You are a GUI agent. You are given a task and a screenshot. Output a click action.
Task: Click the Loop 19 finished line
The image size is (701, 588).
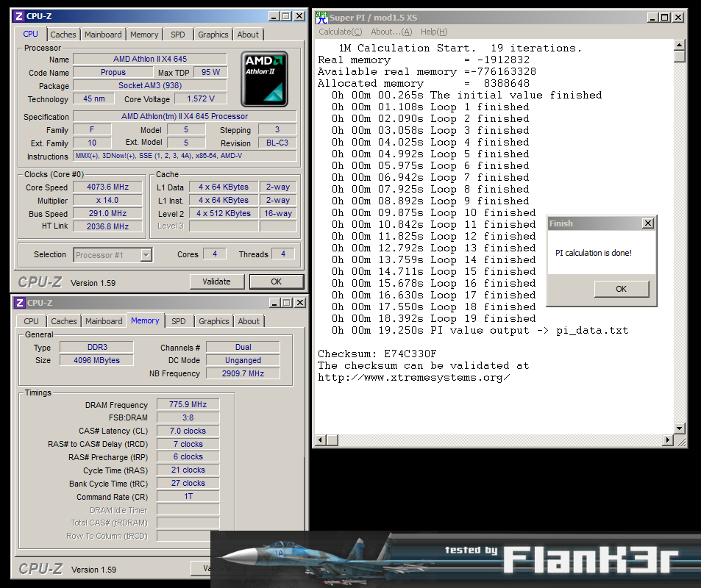tap(434, 318)
